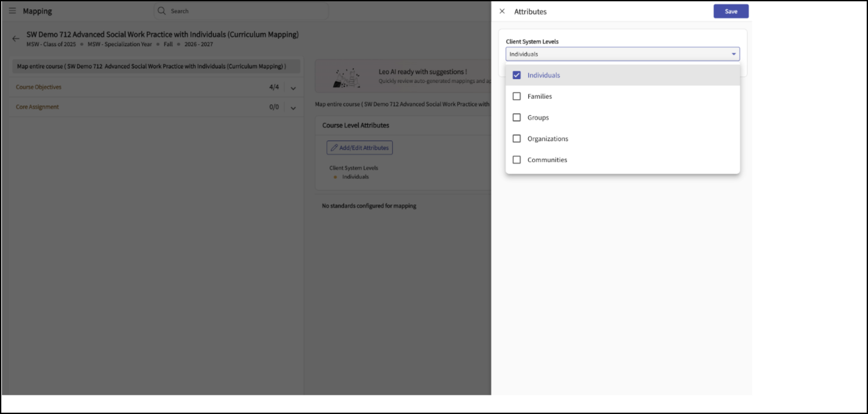The height and width of the screenshot is (414, 868).
Task: Click the Leo AI suggestions illustration
Action: [x=347, y=78]
